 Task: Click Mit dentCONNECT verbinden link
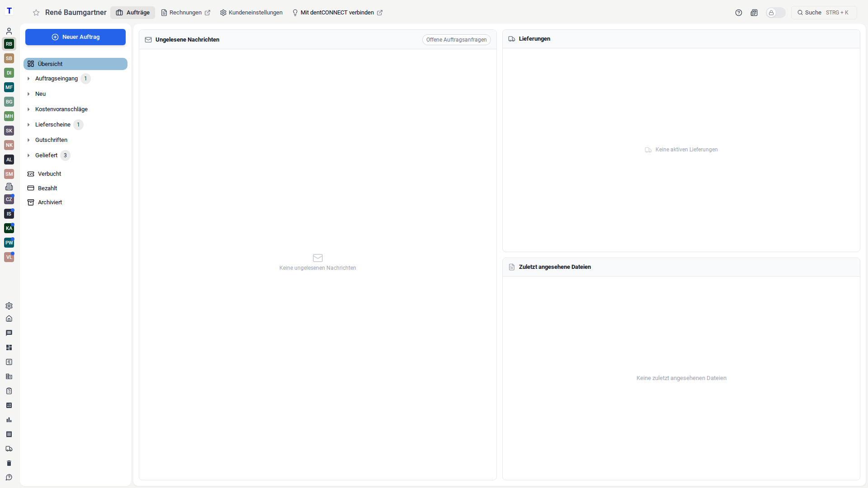coord(338,13)
